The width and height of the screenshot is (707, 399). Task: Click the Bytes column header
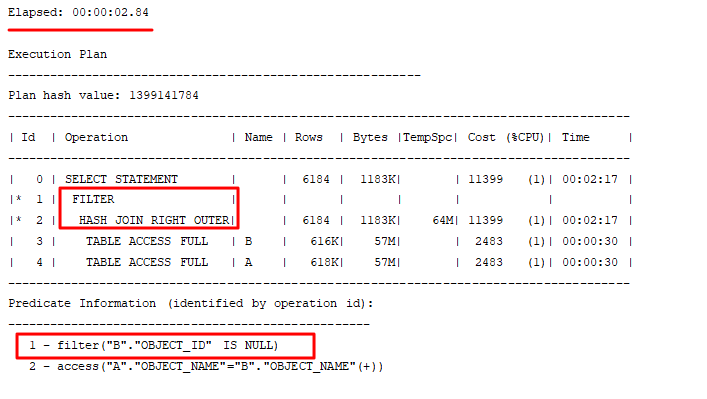point(370,137)
